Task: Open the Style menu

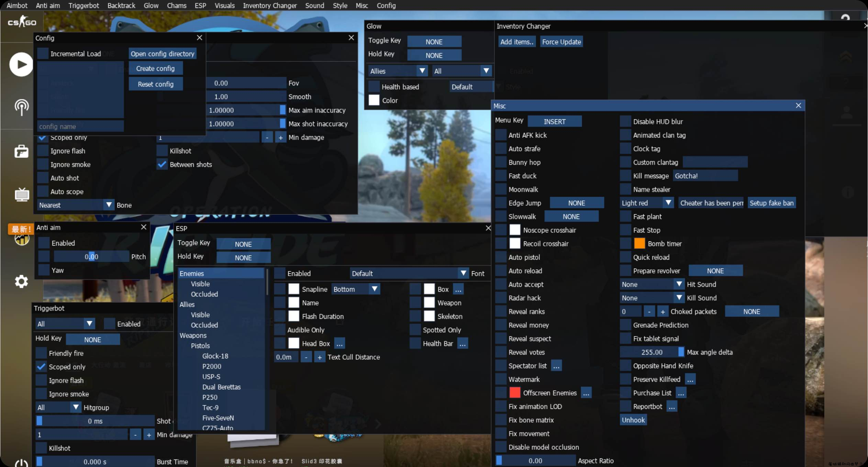Action: point(340,6)
